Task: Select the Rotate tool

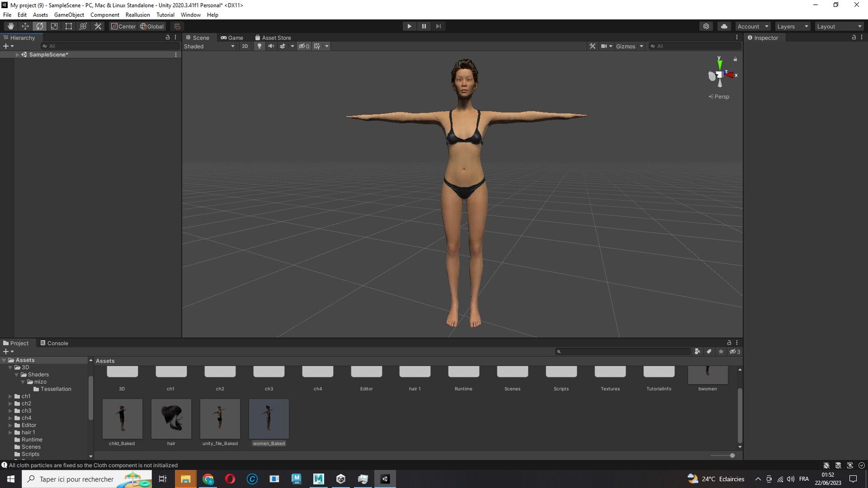Action: click(40, 26)
